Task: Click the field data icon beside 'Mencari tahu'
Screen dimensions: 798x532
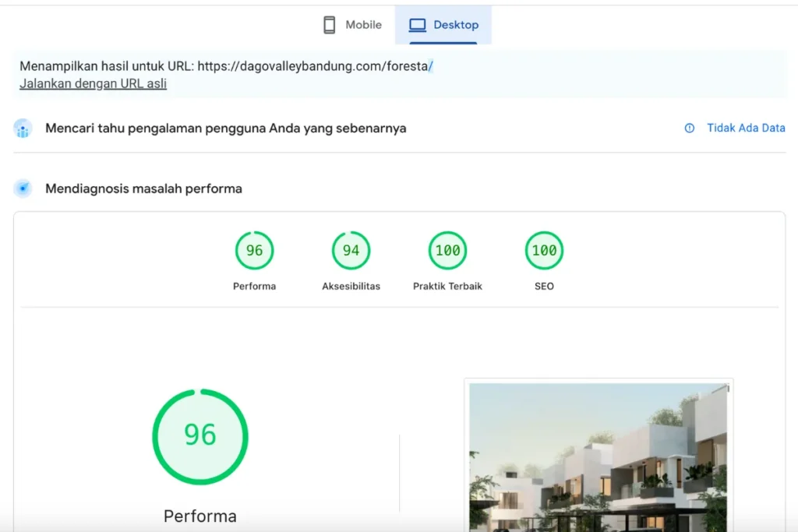Action: click(23, 129)
